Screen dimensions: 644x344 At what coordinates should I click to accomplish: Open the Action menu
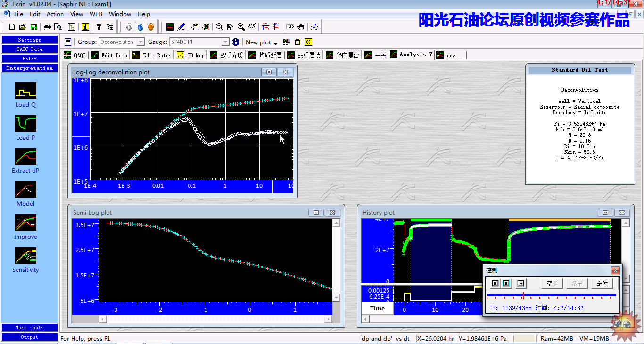pos(55,14)
